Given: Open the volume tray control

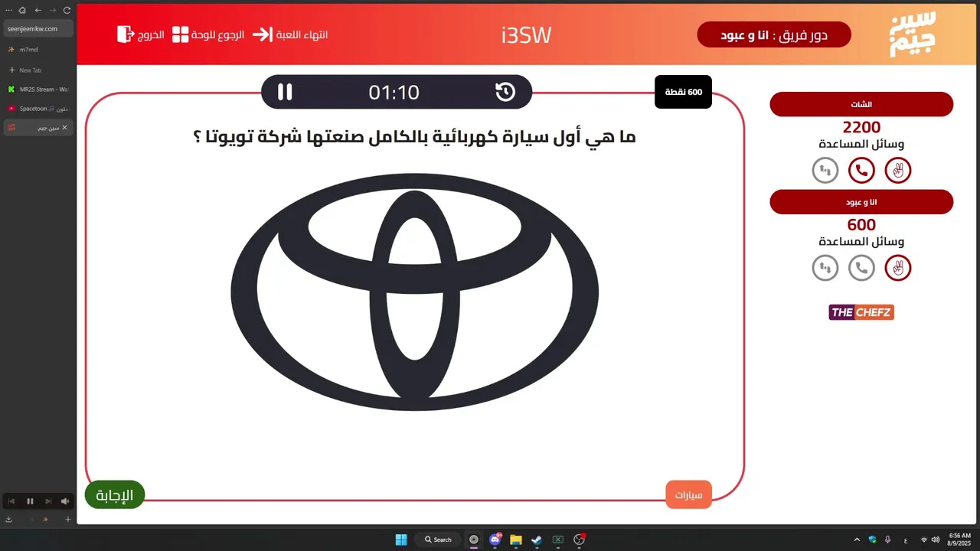Looking at the screenshot, I should click(936, 540).
